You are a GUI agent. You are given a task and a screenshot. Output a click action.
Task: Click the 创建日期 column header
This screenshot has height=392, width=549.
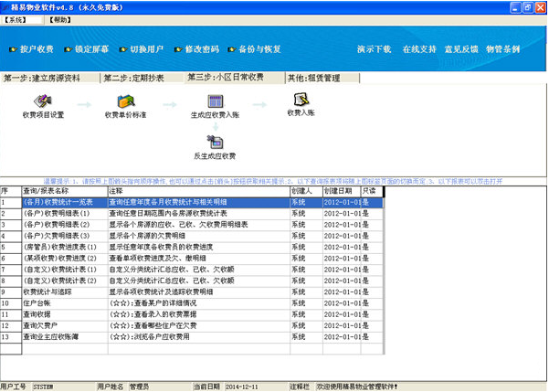pyautogui.click(x=342, y=191)
